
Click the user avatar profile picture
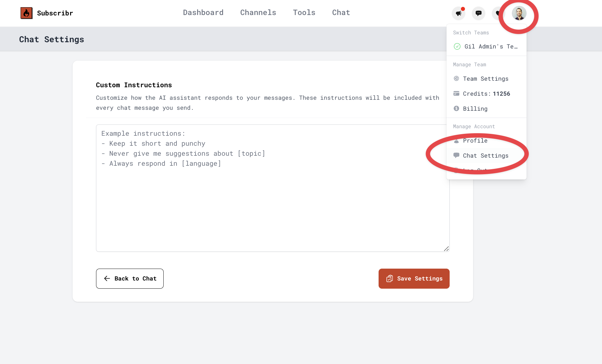(x=519, y=13)
